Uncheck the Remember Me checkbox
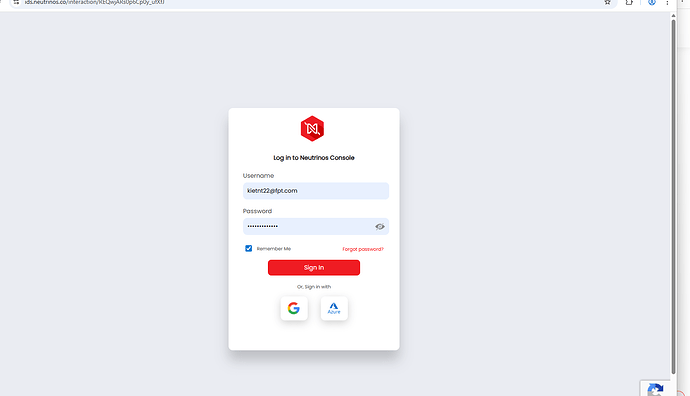Screen dimensions: 690x396 point(249,249)
